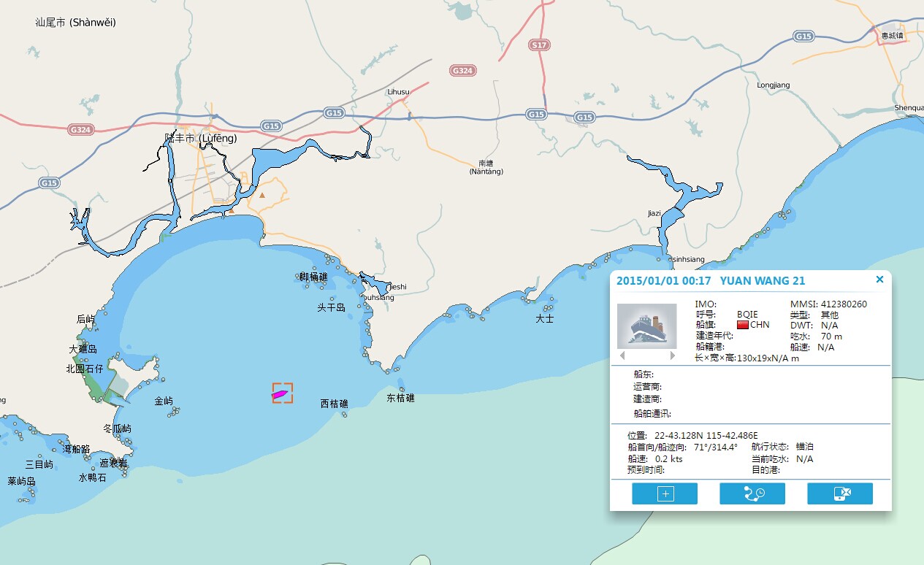Click the YUAN WANG 21 title text
This screenshot has height=565, width=924.
[x=763, y=281]
